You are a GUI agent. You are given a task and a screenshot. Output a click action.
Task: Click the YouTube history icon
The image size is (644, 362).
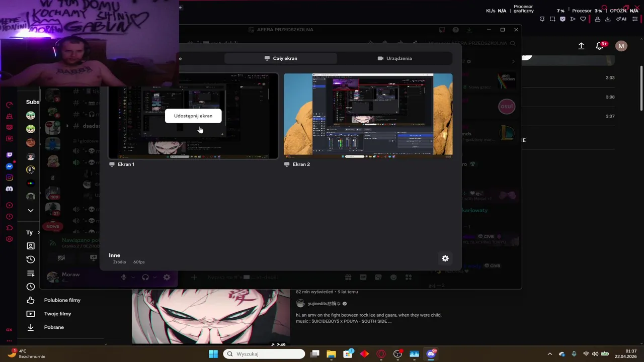(x=31, y=259)
